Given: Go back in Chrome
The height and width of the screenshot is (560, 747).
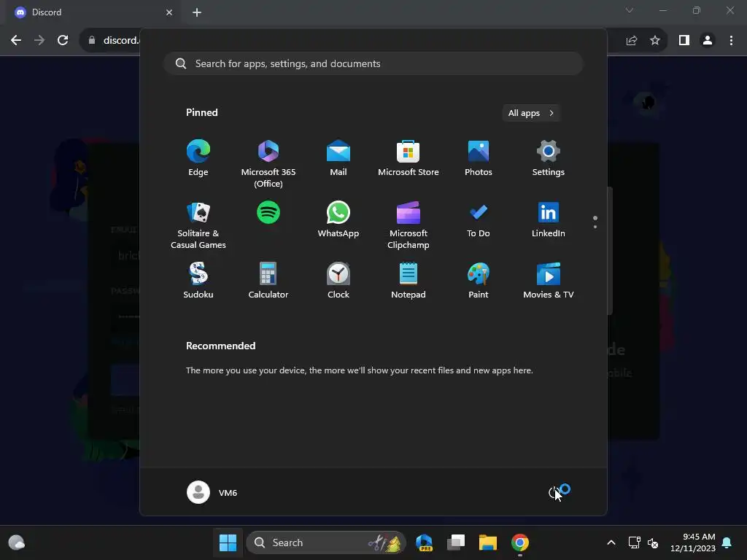Looking at the screenshot, I should [x=16, y=41].
